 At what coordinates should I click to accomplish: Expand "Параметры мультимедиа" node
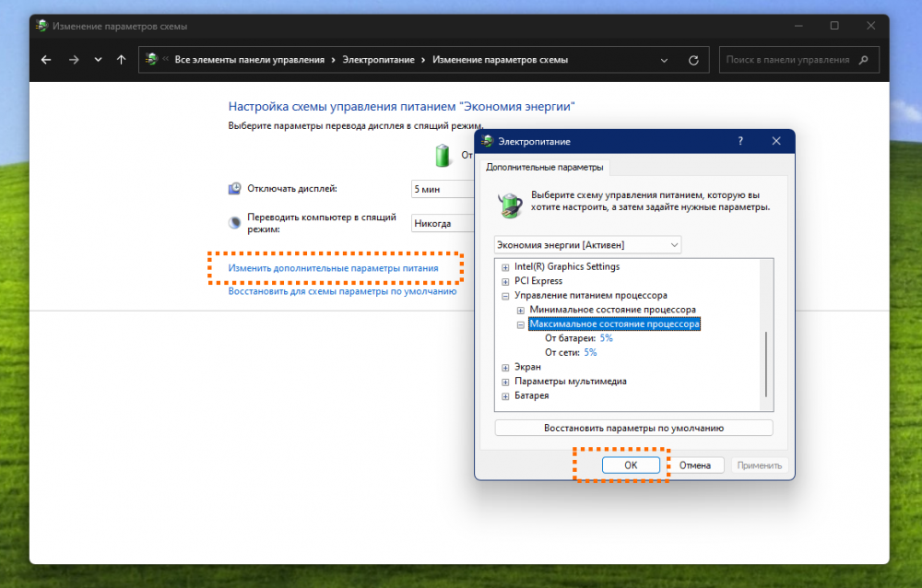click(x=505, y=382)
